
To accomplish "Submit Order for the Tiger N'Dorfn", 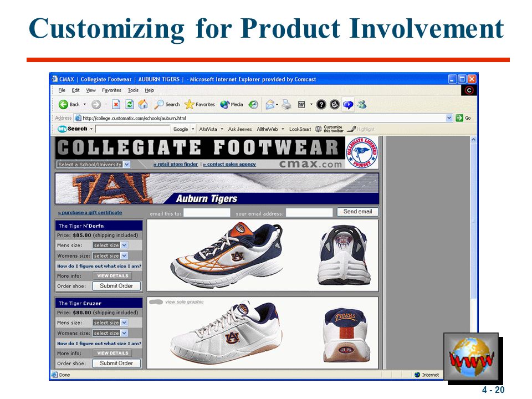I will point(116,286).
